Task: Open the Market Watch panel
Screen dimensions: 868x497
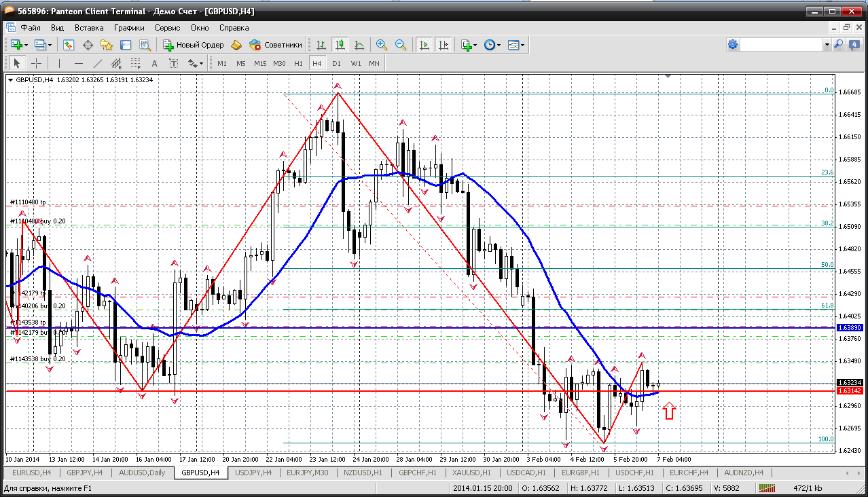Action: (x=69, y=45)
